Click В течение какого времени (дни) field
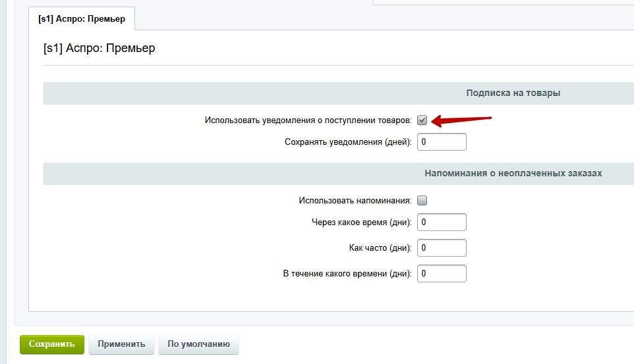The height and width of the screenshot is (364, 634). coord(442,274)
